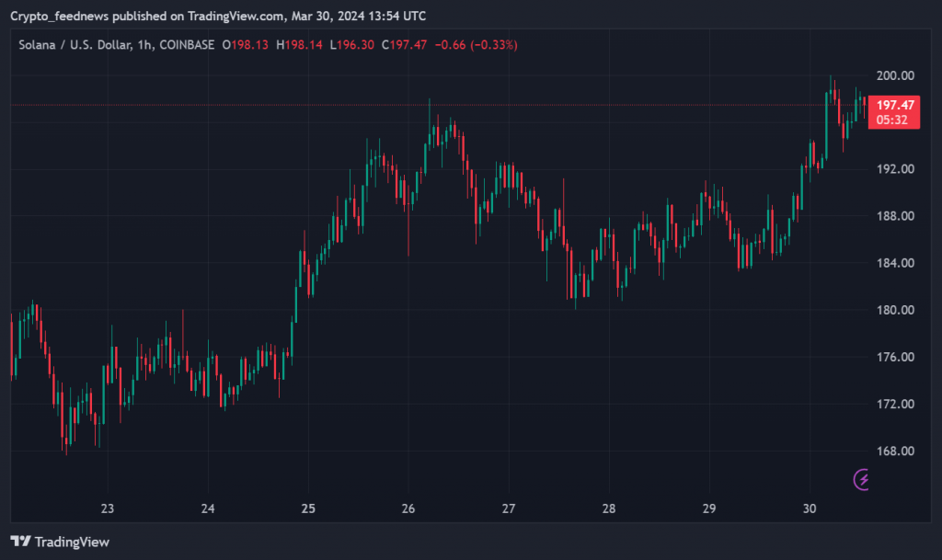Click date 28 on the time axis
This screenshot has width=942, height=560.
(608, 509)
